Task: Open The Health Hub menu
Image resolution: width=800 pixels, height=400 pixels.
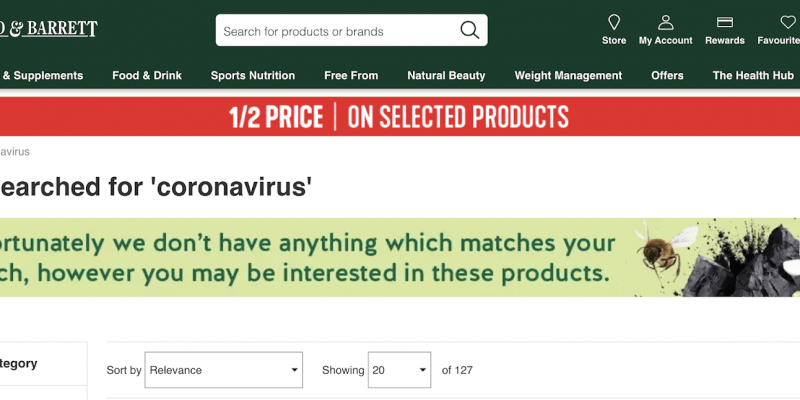Action: click(x=752, y=76)
